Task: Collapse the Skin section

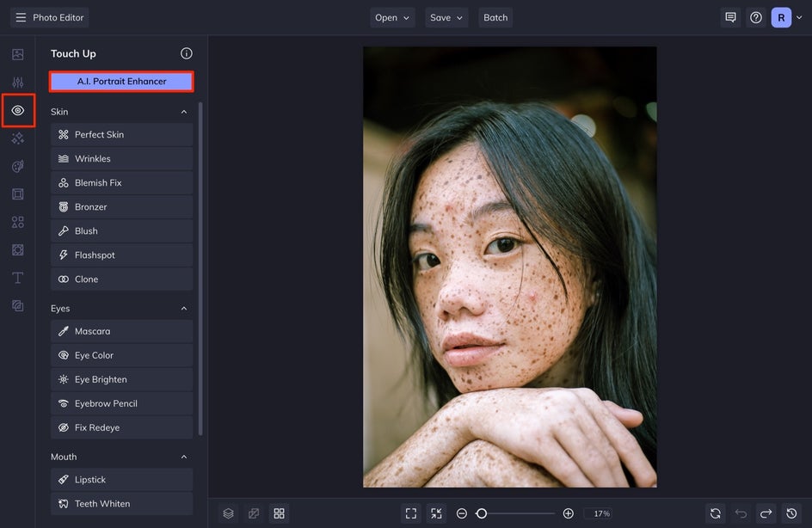Action: point(184,112)
